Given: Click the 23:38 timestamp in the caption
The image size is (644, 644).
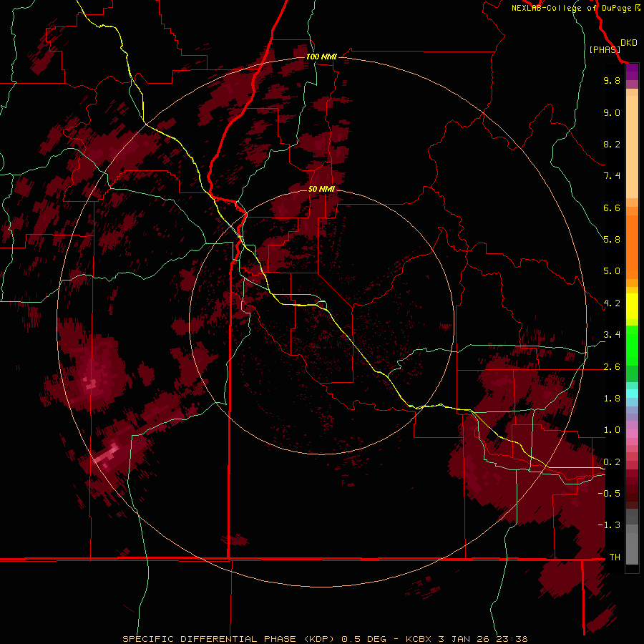Looking at the screenshot, I should click(512, 639).
